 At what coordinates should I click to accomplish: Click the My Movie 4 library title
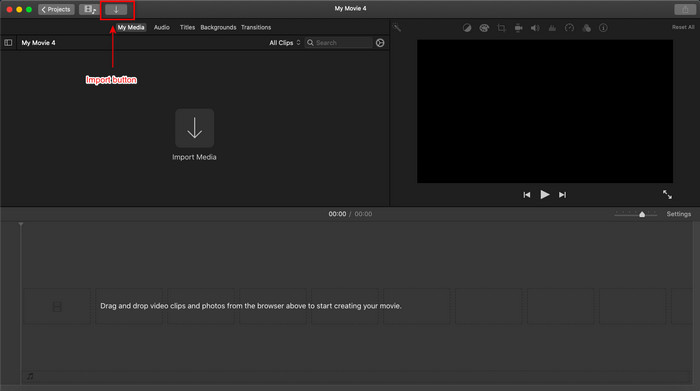[38, 43]
